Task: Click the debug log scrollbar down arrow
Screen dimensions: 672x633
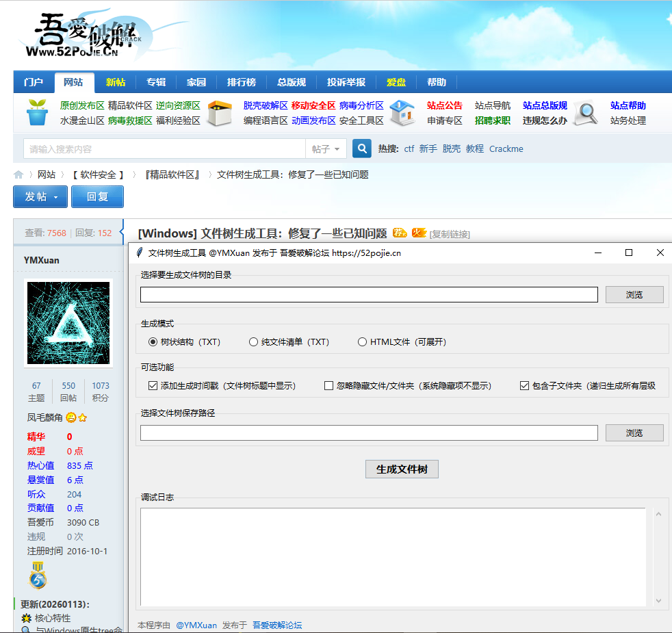Action: (x=659, y=601)
